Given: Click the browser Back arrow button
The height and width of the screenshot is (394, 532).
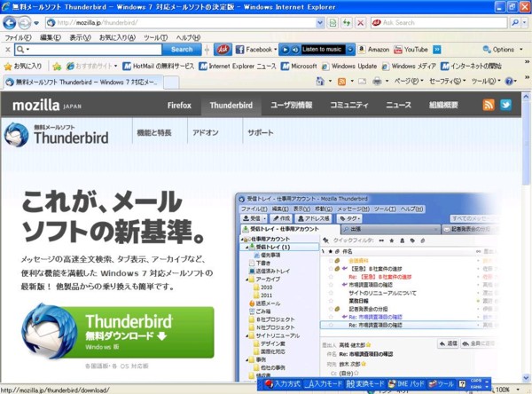Looking at the screenshot, I should pos(10,23).
